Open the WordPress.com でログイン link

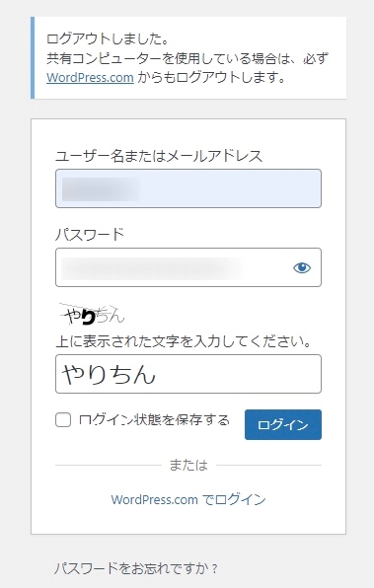(188, 499)
